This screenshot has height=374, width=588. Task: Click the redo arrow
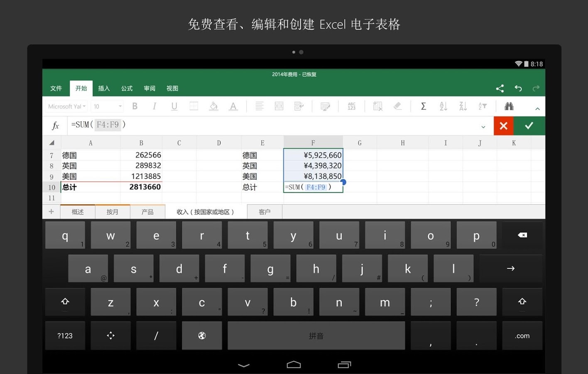point(536,88)
